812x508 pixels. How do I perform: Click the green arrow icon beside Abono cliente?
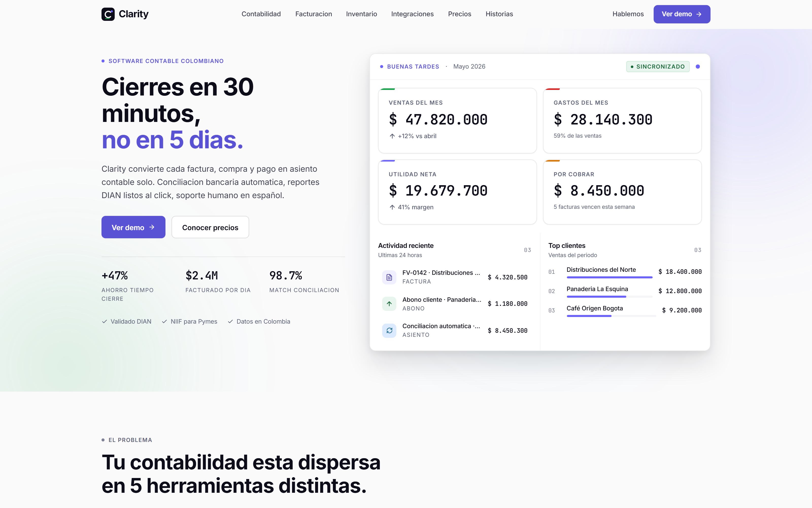(389, 304)
